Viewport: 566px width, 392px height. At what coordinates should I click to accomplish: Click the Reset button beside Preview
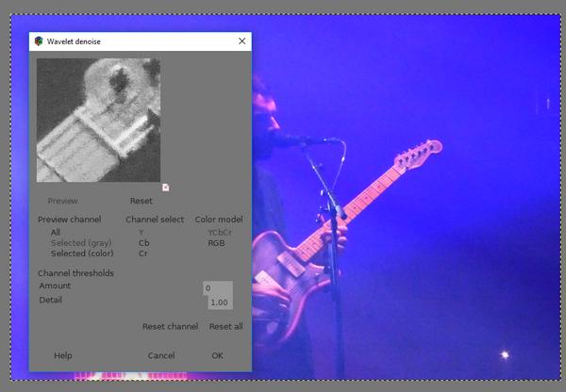click(x=141, y=201)
